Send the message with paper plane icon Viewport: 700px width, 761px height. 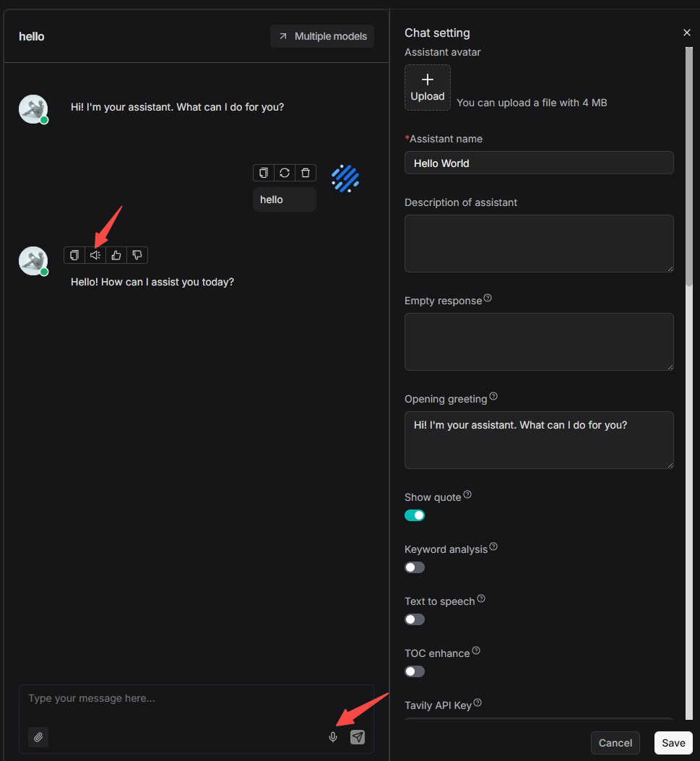pyautogui.click(x=358, y=737)
